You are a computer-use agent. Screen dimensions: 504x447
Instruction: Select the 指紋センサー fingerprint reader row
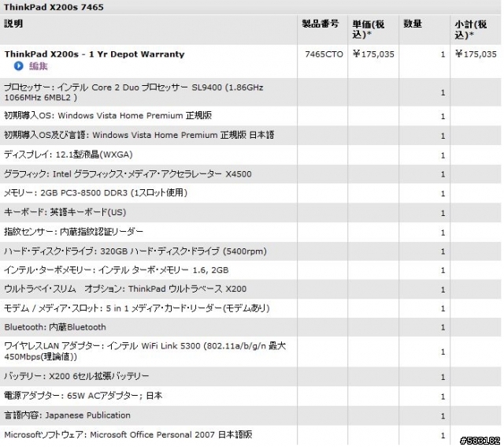pyautogui.click(x=250, y=232)
